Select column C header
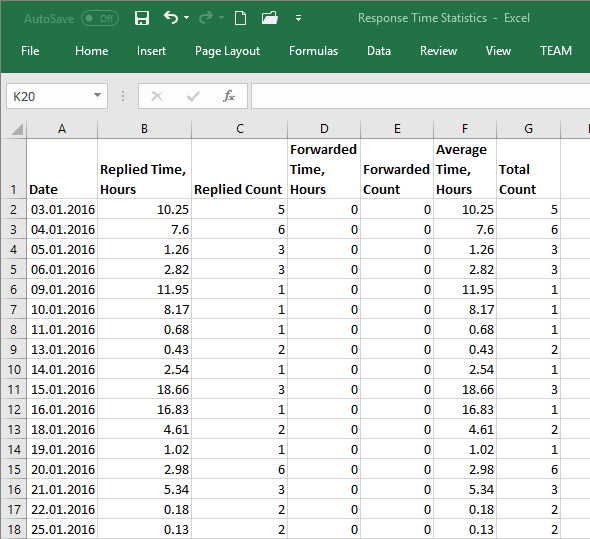 click(240, 129)
